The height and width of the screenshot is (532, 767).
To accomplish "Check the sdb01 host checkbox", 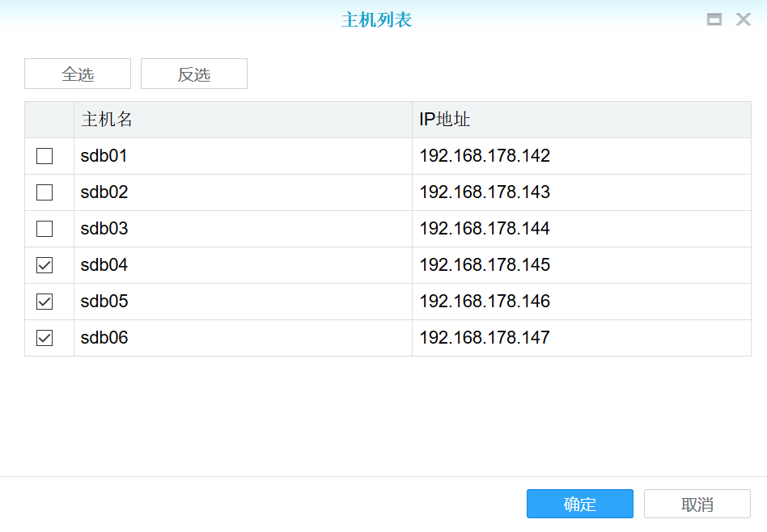I will tap(44, 156).
